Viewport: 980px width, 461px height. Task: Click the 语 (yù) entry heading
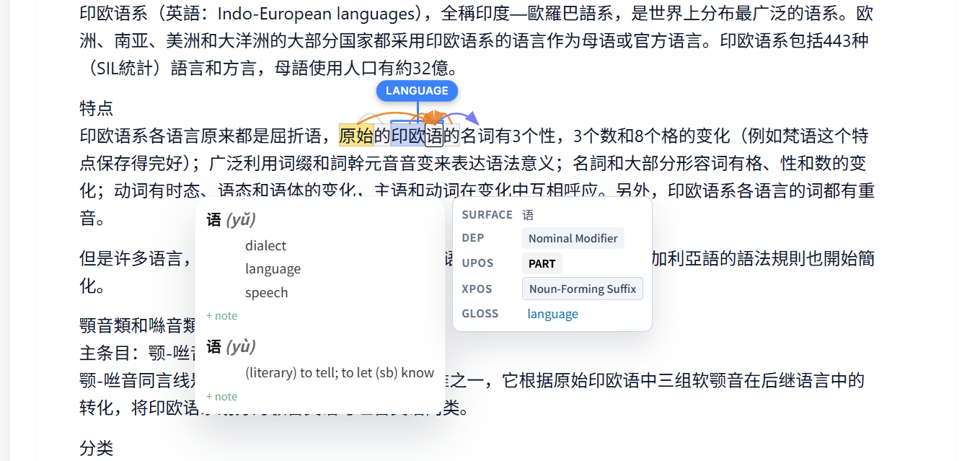[x=231, y=347]
